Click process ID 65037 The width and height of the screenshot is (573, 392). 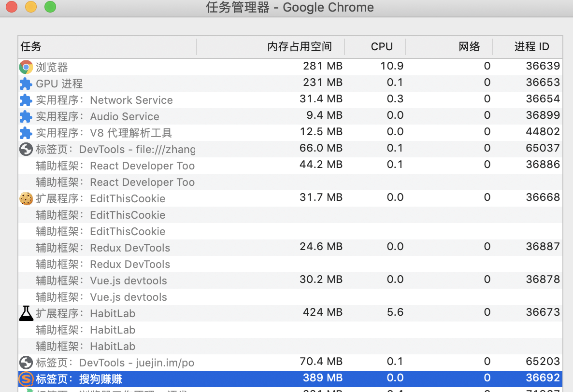pyautogui.click(x=543, y=148)
